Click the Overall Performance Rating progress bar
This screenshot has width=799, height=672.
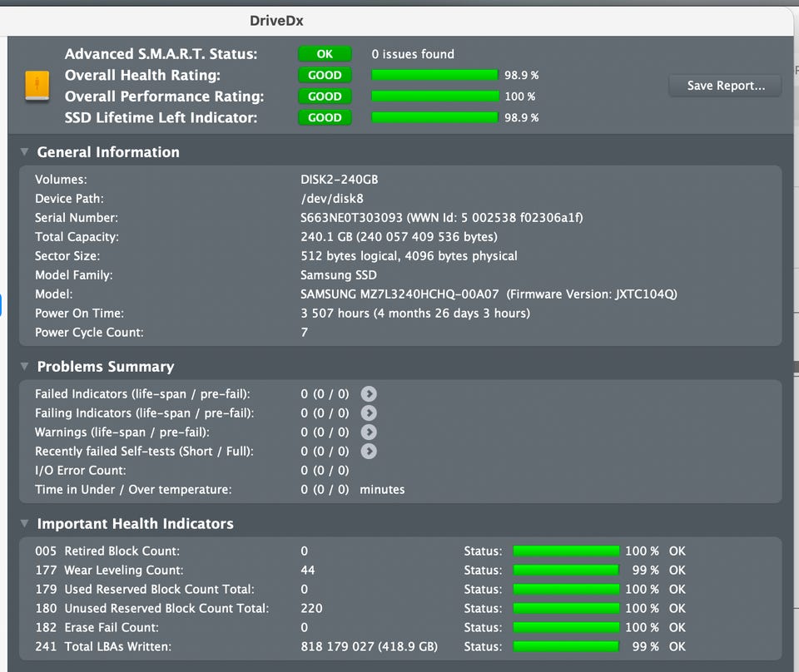[434, 96]
